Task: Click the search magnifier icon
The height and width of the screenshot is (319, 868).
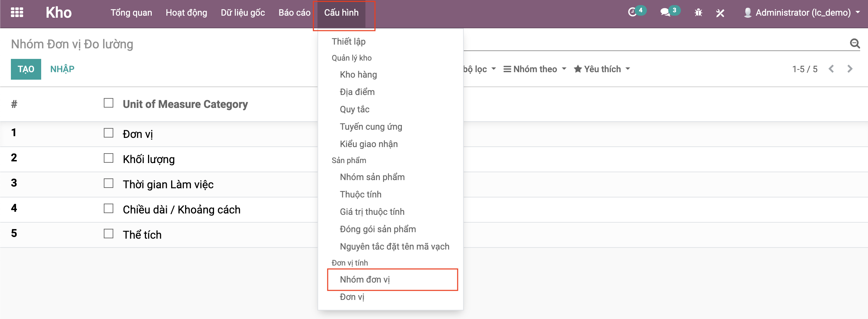Action: (855, 44)
